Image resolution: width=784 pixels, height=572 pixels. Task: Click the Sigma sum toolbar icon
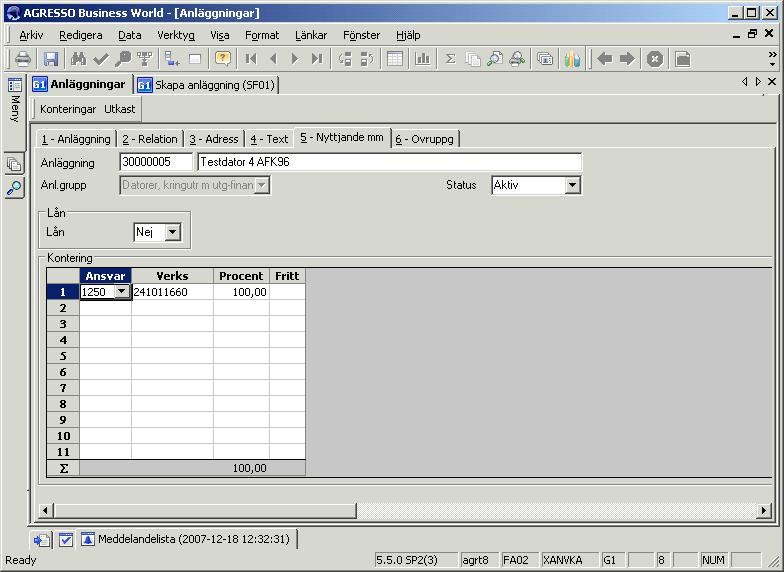click(x=450, y=59)
